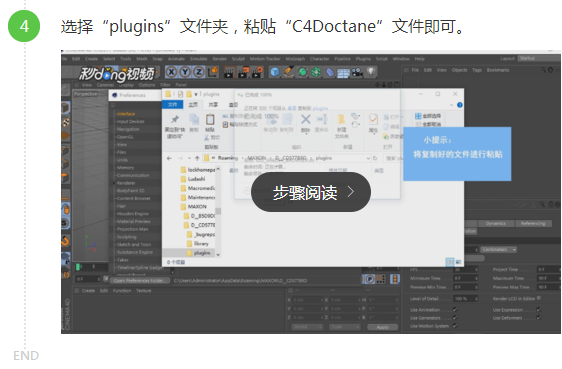Open Cinema 4D MoGraph menu
Viewport: 562px width, 369px height.
coord(295,59)
